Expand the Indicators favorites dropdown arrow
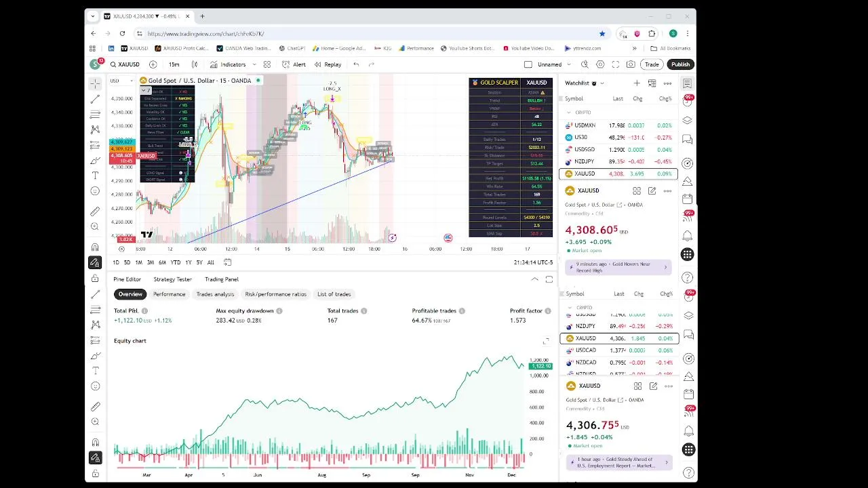This screenshot has width=868, height=488. (254, 64)
